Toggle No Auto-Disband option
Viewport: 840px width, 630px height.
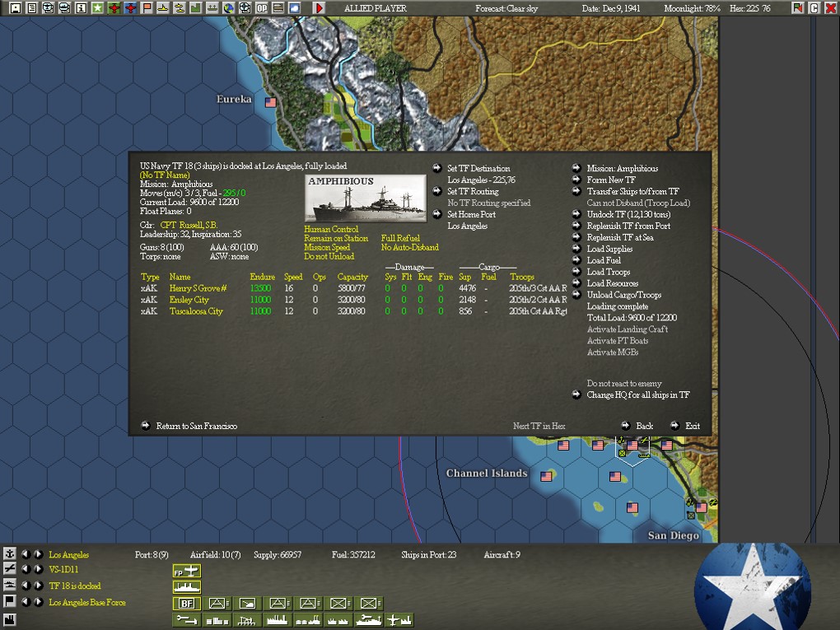pos(410,248)
